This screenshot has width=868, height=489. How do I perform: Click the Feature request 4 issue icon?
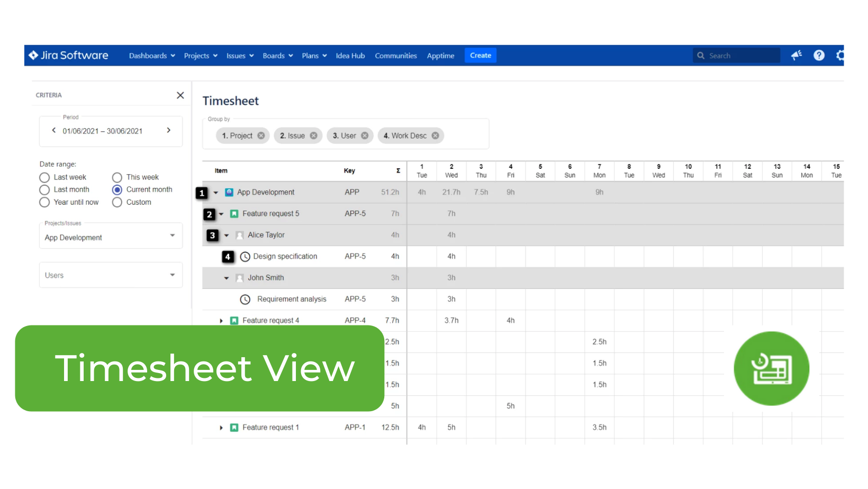click(234, 321)
